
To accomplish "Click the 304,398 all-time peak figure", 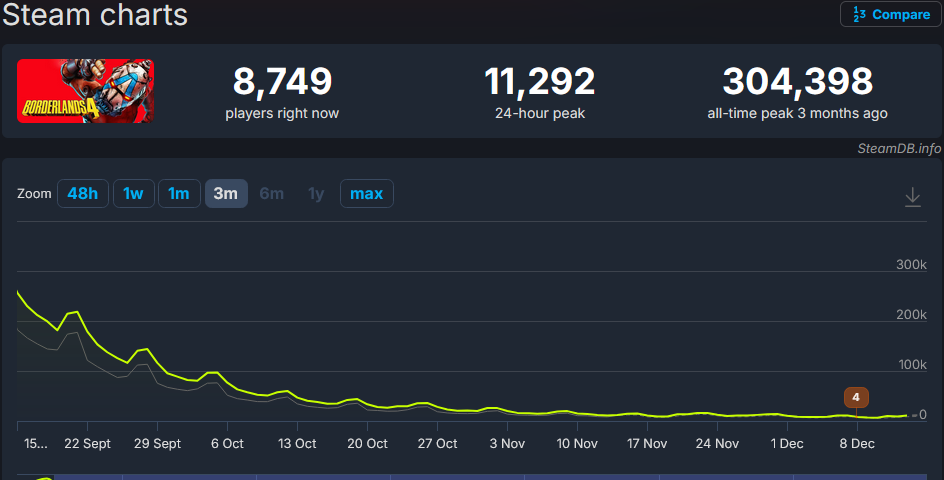I will (x=798, y=81).
